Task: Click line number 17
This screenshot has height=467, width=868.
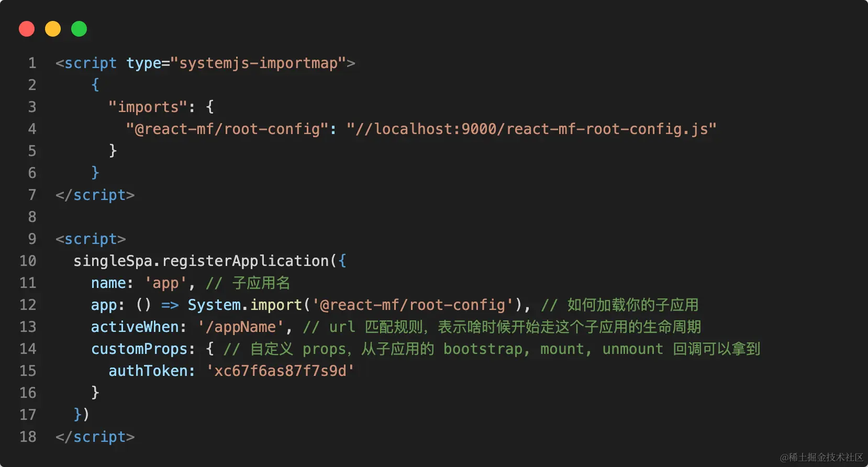Action: coord(28,415)
